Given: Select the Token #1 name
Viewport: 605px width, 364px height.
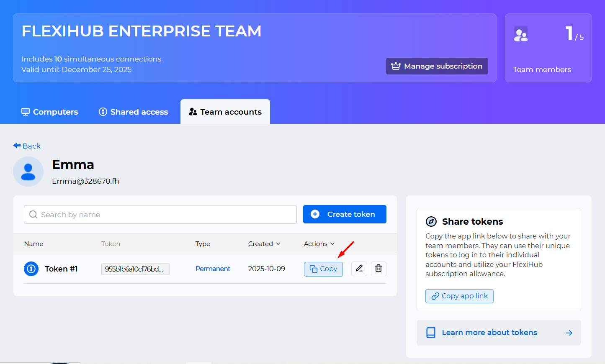Looking at the screenshot, I should [x=61, y=269].
